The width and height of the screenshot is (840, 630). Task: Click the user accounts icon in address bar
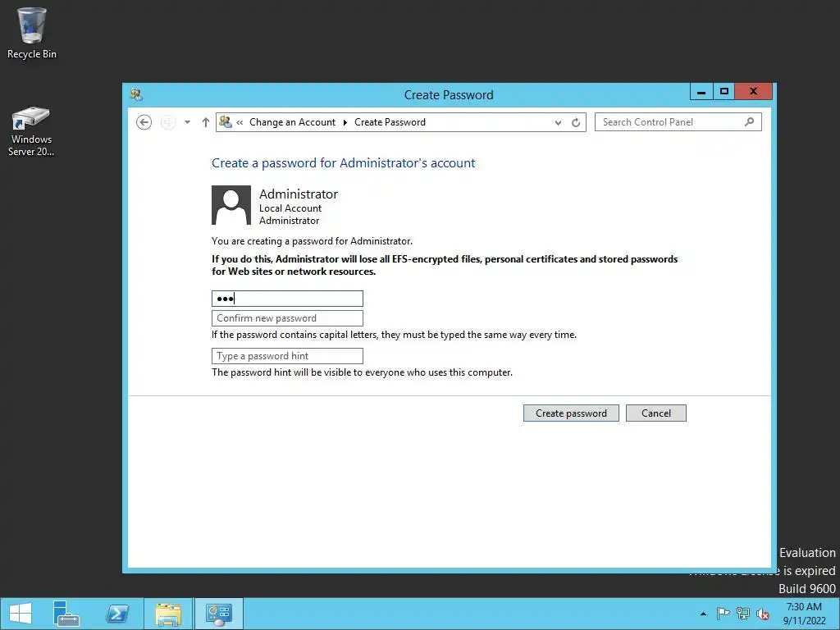tap(226, 121)
